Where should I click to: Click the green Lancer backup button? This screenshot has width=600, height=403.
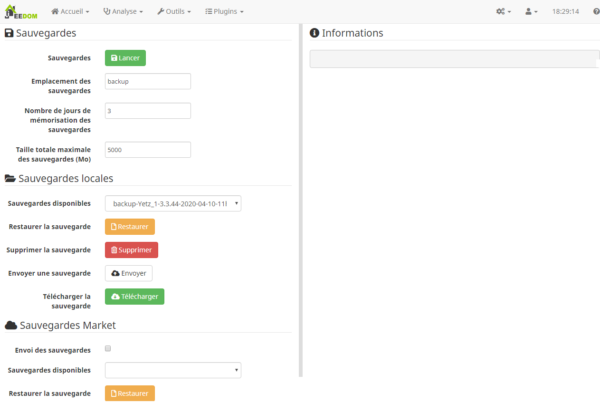click(126, 58)
